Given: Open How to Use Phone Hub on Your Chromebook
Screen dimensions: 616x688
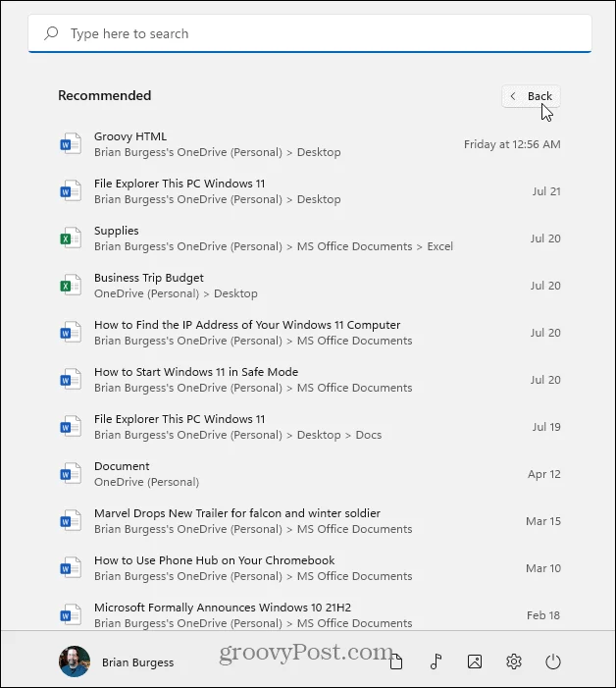Looking at the screenshot, I should point(310,568).
